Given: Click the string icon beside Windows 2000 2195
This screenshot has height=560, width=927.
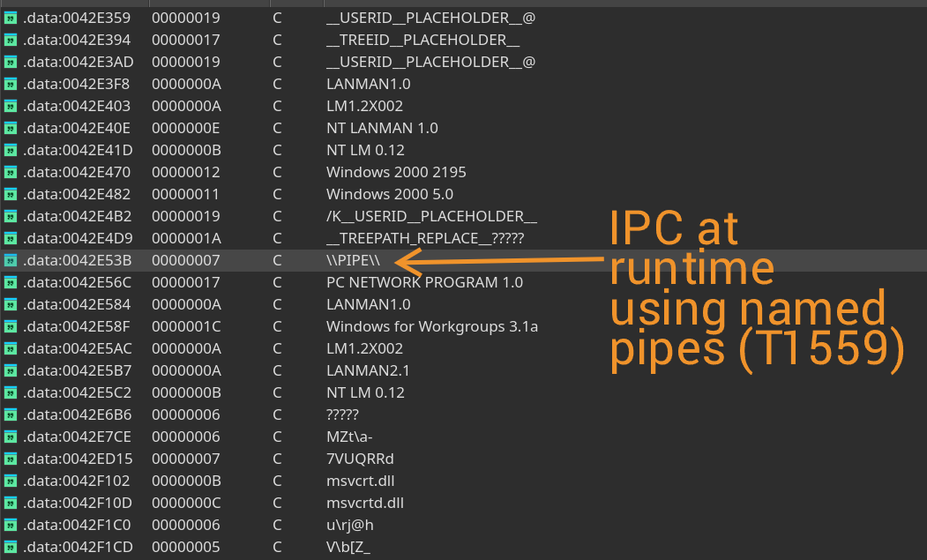Looking at the screenshot, I should pos(11,172).
